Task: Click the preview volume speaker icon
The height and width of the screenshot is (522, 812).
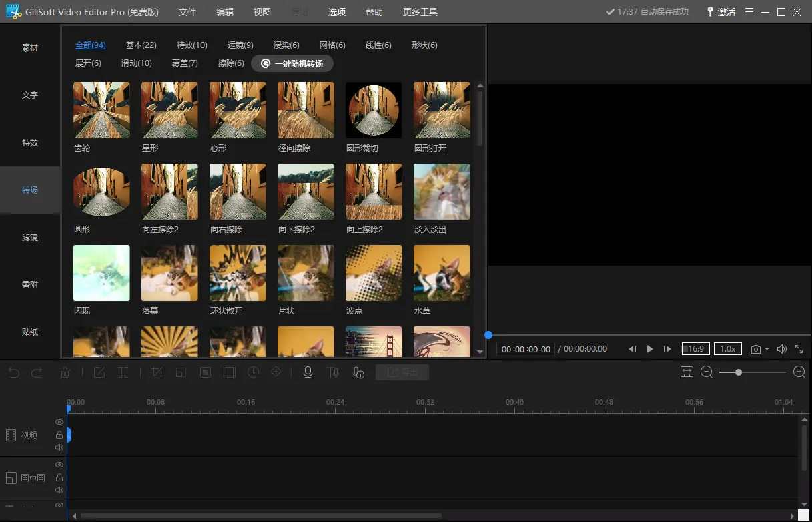Action: coord(781,349)
